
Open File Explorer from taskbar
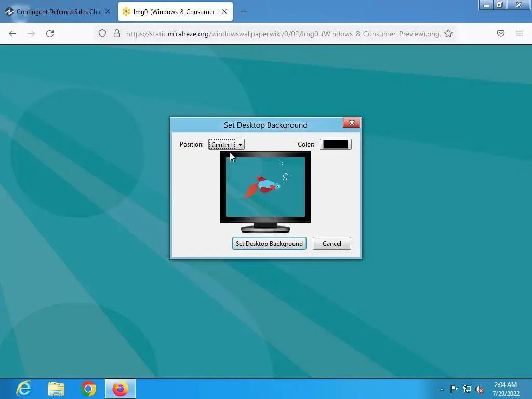[x=56, y=389]
